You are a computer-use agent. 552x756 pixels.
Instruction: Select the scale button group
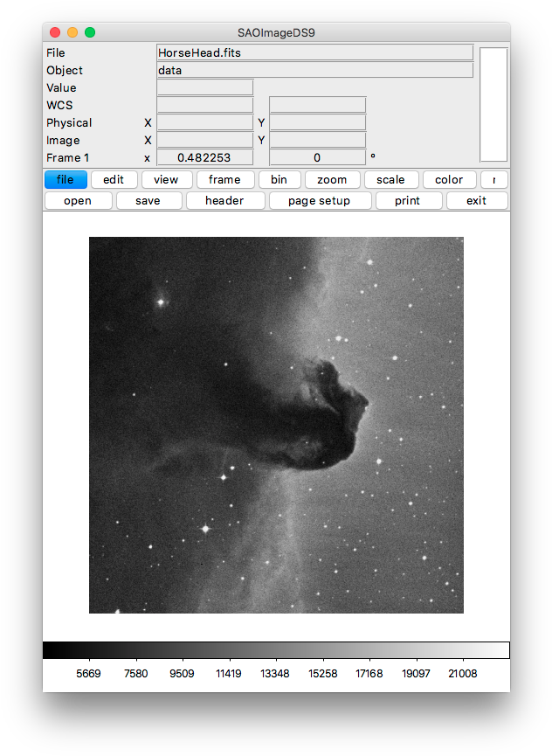(390, 179)
